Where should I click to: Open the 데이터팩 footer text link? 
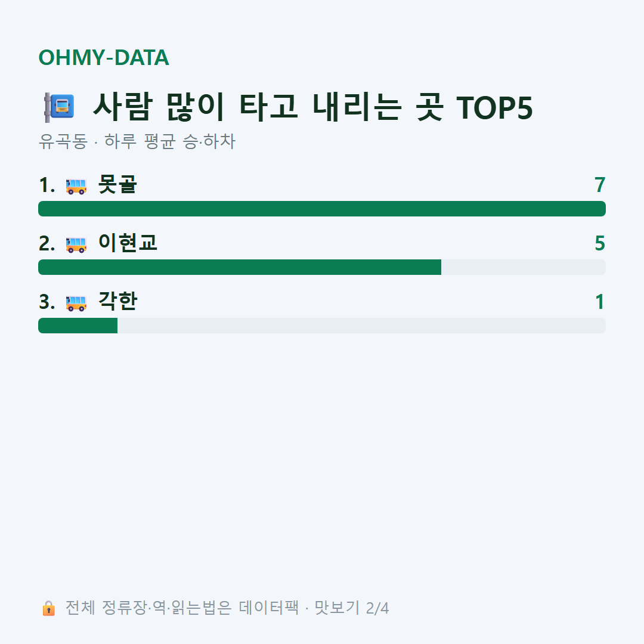coord(268,608)
